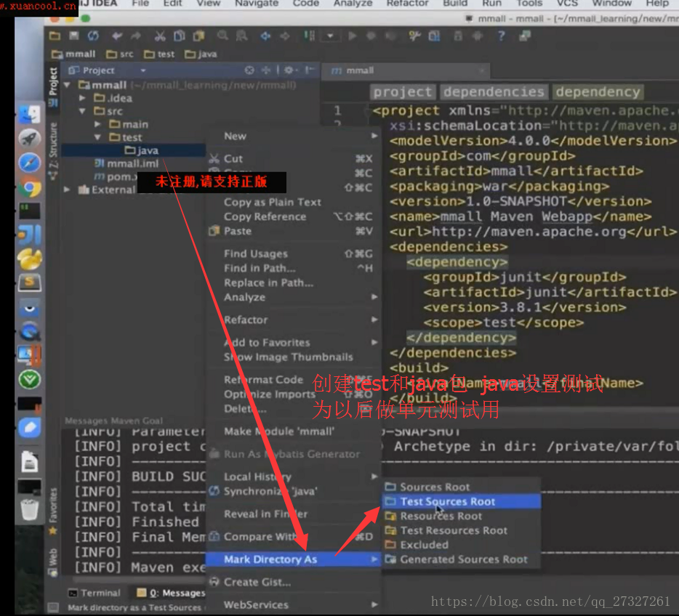Hide the Project panel with the hide icon
This screenshot has height=616, width=679.
(x=309, y=70)
